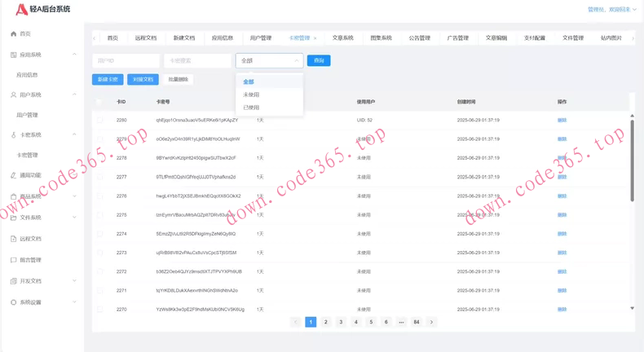Image resolution: width=644 pixels, height=352 pixels.
Task: Close the 卡密管理 tab with its x
Action: coord(315,38)
